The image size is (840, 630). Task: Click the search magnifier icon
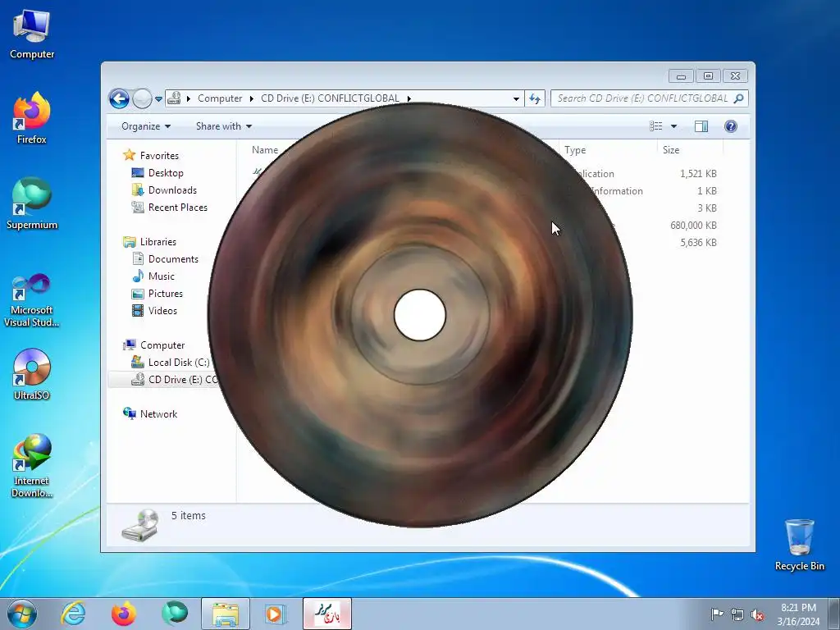point(739,98)
